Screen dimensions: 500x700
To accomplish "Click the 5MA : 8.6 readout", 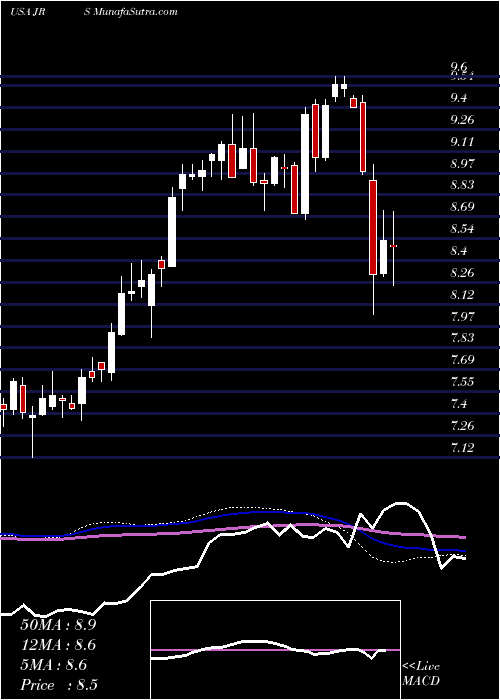I will [54, 665].
